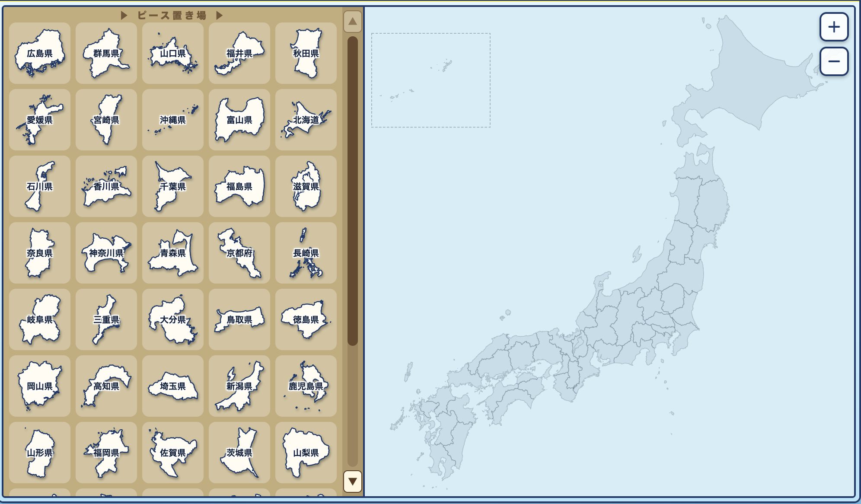Click the 山口県 piece tile

[173, 53]
